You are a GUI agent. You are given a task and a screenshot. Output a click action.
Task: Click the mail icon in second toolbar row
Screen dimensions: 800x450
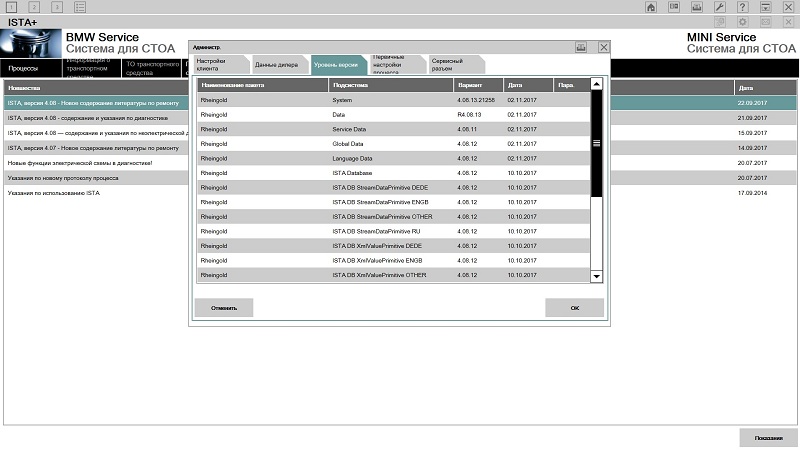coord(766,22)
